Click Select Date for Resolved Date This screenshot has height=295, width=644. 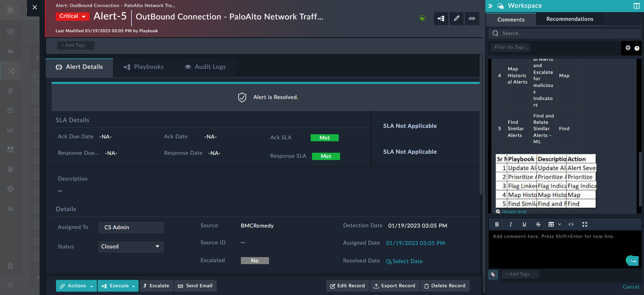pos(405,261)
